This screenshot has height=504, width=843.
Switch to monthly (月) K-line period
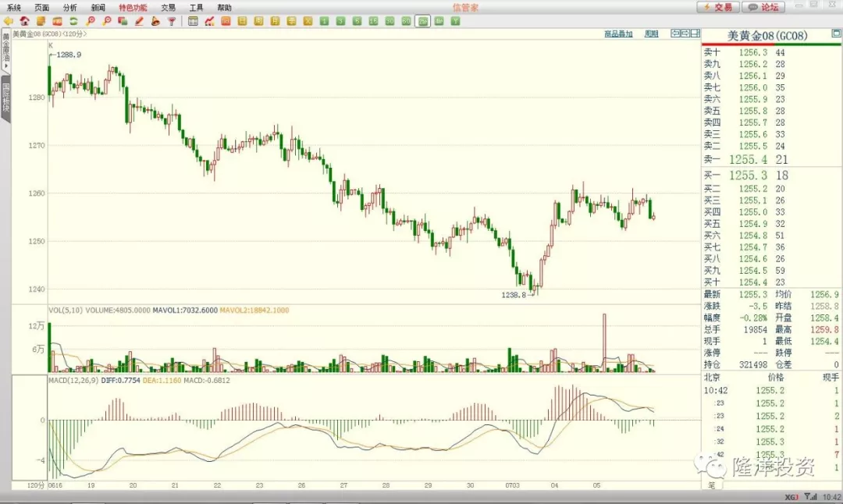[x=276, y=21]
